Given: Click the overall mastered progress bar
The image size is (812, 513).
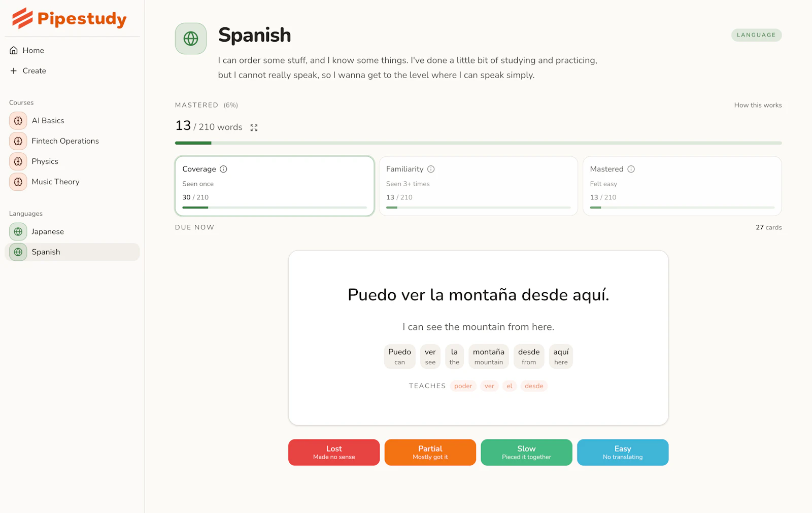Looking at the screenshot, I should [479, 143].
